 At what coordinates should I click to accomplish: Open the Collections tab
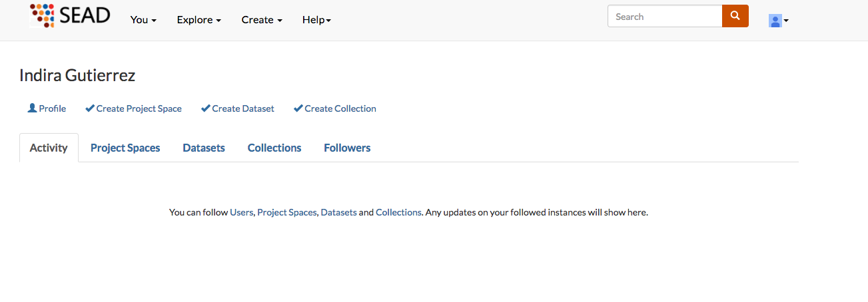click(274, 148)
